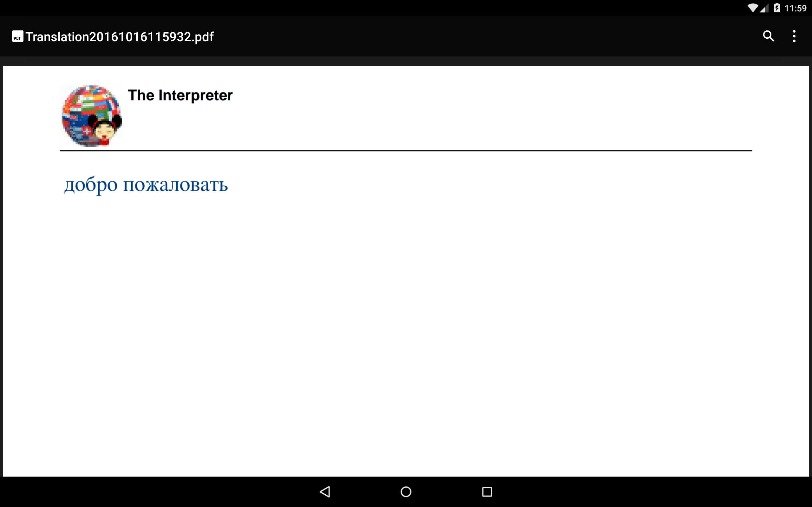Click the globe flags logo image

click(x=92, y=116)
